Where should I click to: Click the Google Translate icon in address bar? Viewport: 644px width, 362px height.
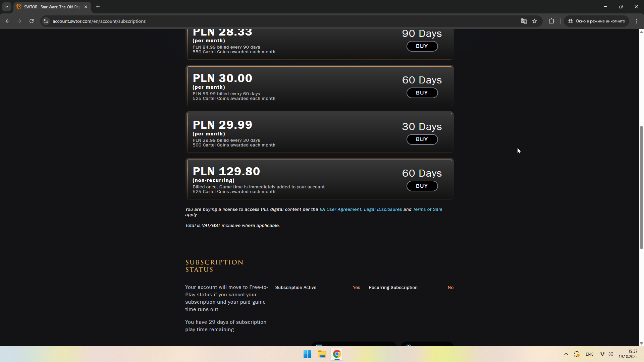point(524,21)
